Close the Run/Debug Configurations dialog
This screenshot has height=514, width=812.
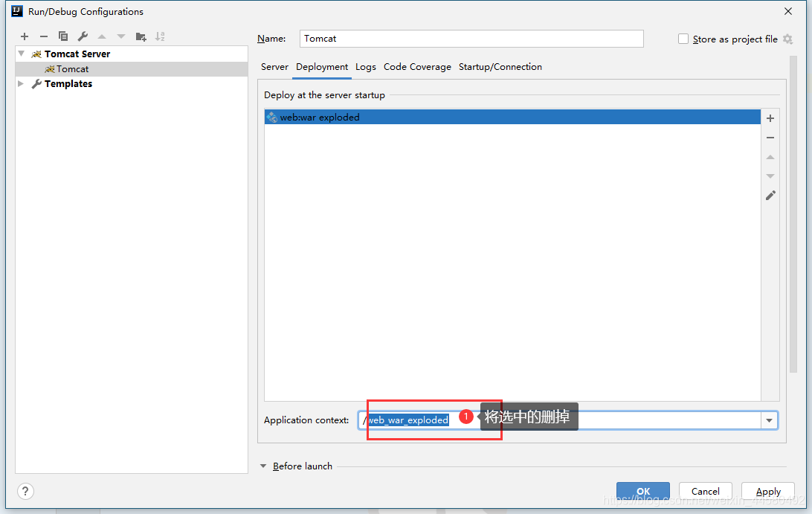point(788,11)
